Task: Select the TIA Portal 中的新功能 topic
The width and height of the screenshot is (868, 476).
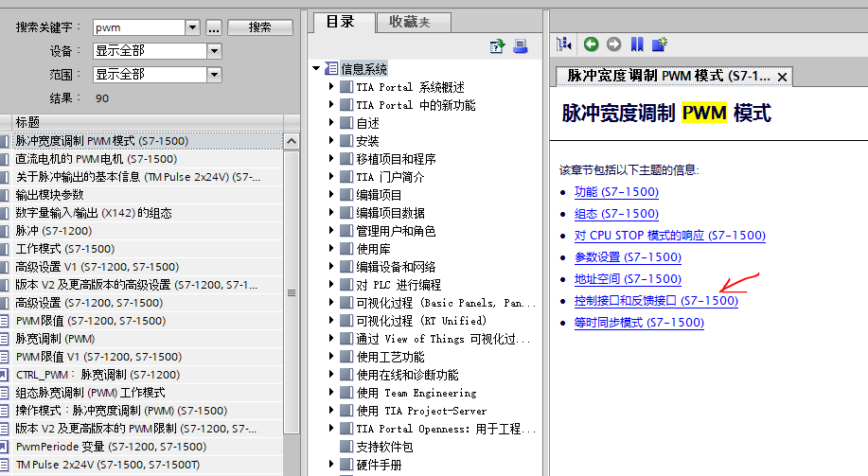Action: coord(416,105)
